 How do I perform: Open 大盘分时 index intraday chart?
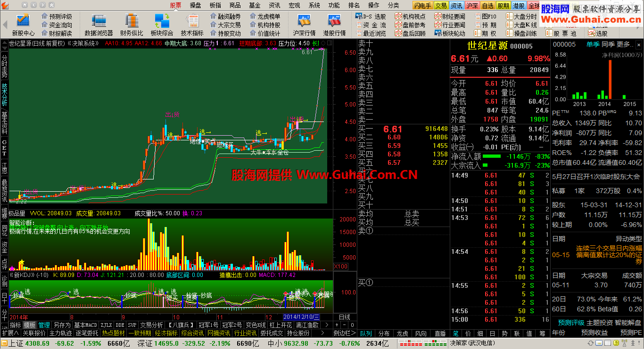521,16
